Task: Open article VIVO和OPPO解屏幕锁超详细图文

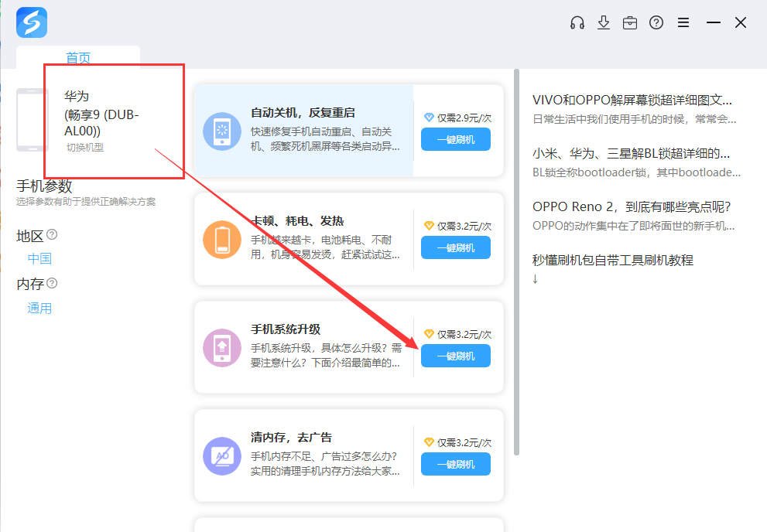Action: coord(632,101)
